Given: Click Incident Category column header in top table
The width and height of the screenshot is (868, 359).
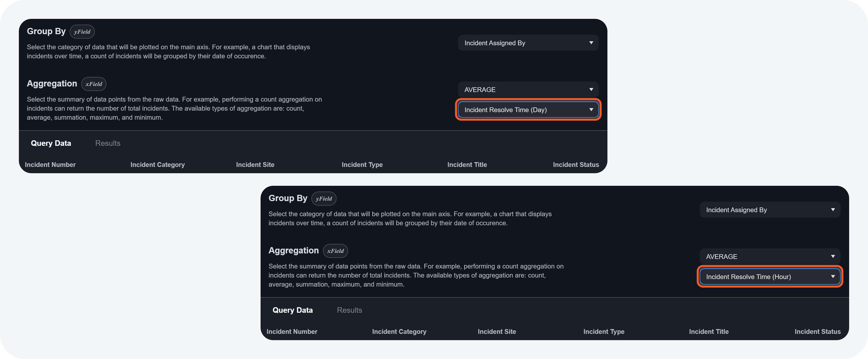Looking at the screenshot, I should [x=157, y=165].
